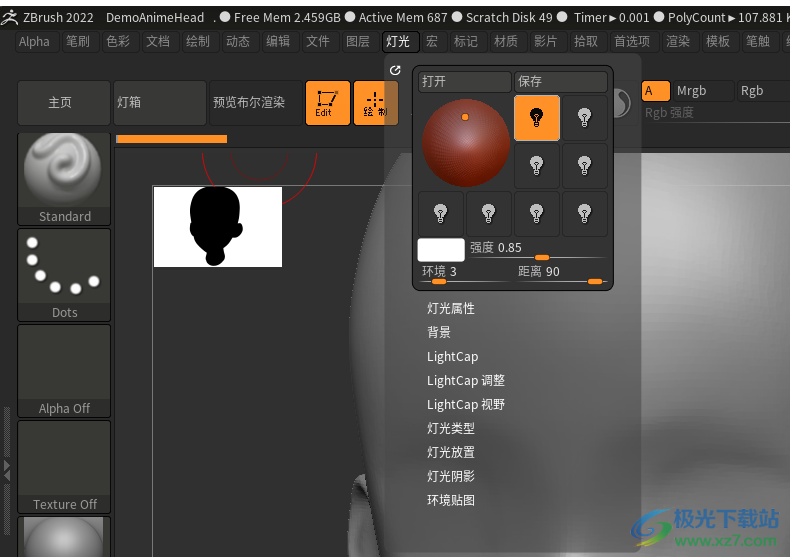Open the 色彩 color menu
Viewport: 790px width, 557px height.
tap(119, 42)
